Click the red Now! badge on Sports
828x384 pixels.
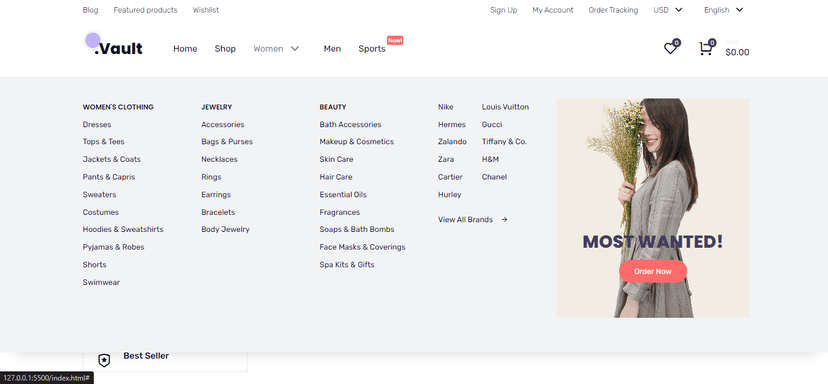[395, 40]
